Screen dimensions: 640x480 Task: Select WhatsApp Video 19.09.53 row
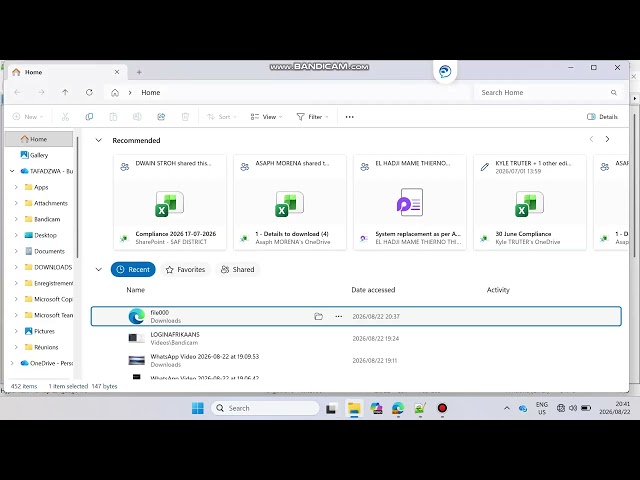pyautogui.click(x=356, y=360)
